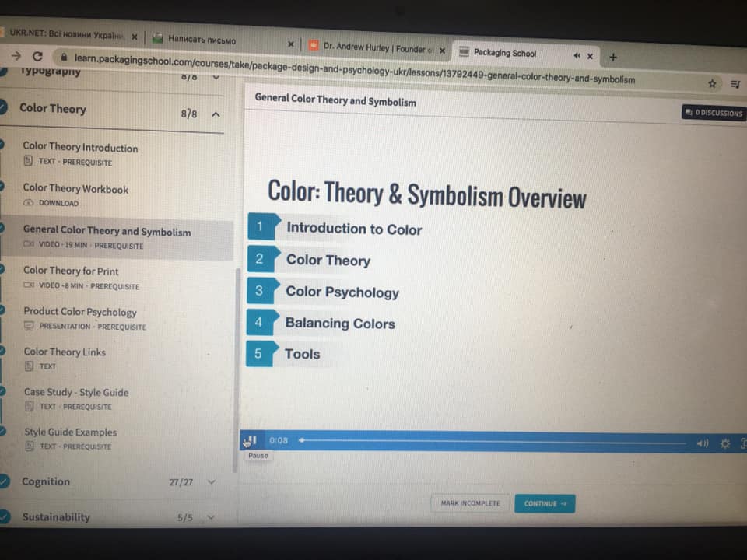Image resolution: width=747 pixels, height=560 pixels.
Task: Click the text icon under Case Study - Style Guide
Action: coord(30,406)
